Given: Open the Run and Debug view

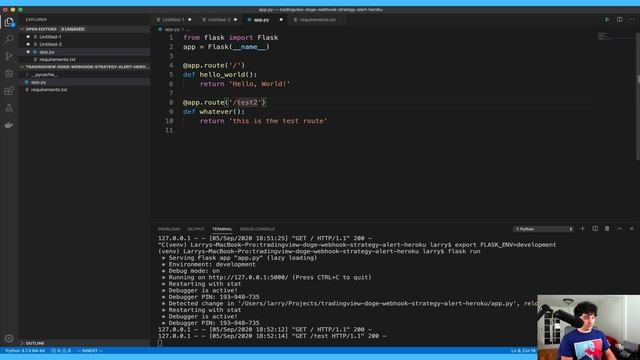Looking at the screenshot, I should 9,73.
